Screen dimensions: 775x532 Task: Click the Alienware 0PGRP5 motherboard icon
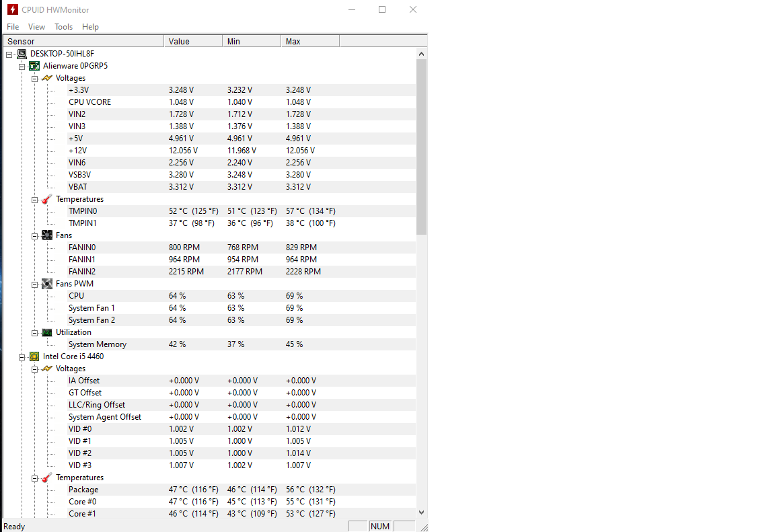[34, 66]
